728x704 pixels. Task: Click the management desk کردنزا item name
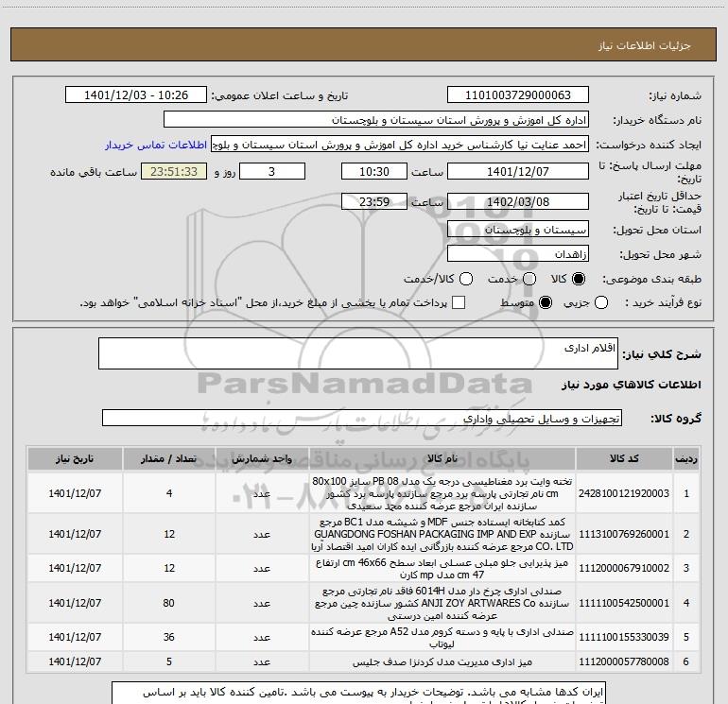[442, 661]
